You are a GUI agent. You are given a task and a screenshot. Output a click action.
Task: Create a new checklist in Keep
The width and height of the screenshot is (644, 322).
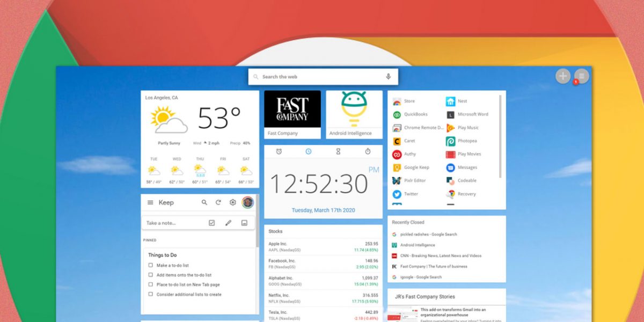pos(211,222)
